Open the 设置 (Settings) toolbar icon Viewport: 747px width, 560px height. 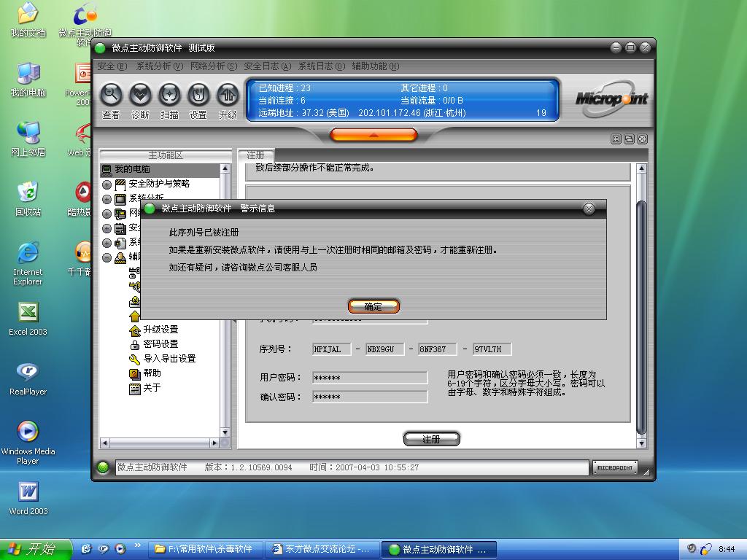(x=198, y=96)
